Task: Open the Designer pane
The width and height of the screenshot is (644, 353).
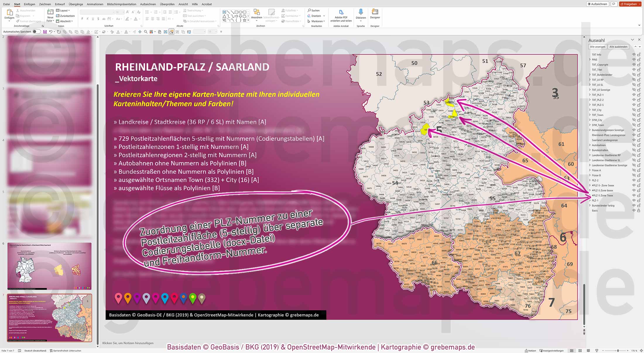Action: click(375, 14)
